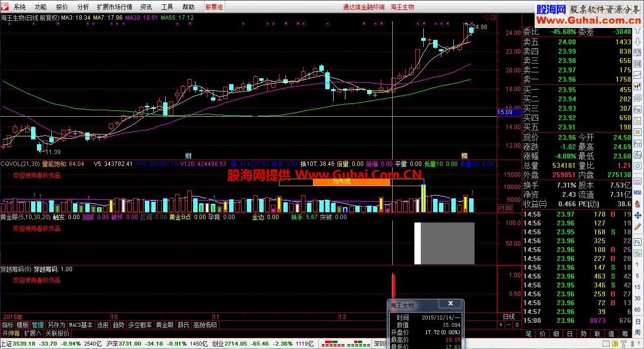Click the yellow icon in bottom status bar
Image resolution: width=644 pixels, height=349 pixels.
(615, 344)
